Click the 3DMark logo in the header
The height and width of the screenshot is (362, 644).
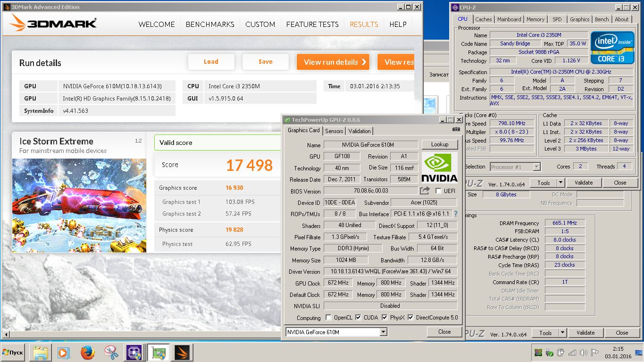[x=53, y=23]
